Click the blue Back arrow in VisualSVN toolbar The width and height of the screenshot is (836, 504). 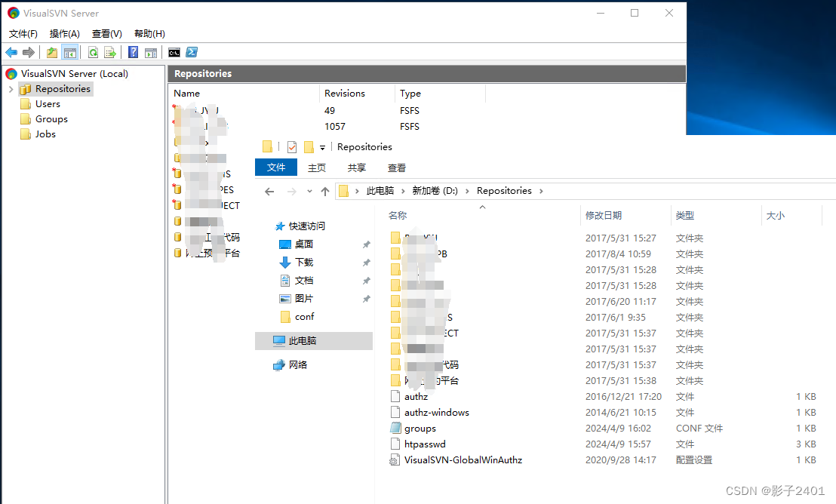pos(11,52)
